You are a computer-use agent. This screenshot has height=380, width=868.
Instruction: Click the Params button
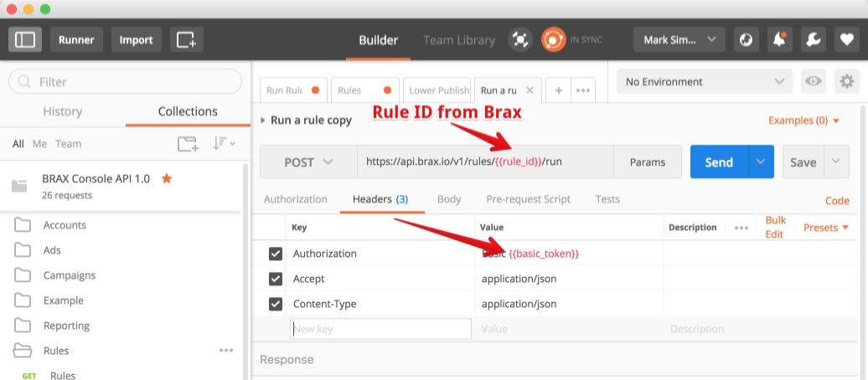tap(648, 162)
